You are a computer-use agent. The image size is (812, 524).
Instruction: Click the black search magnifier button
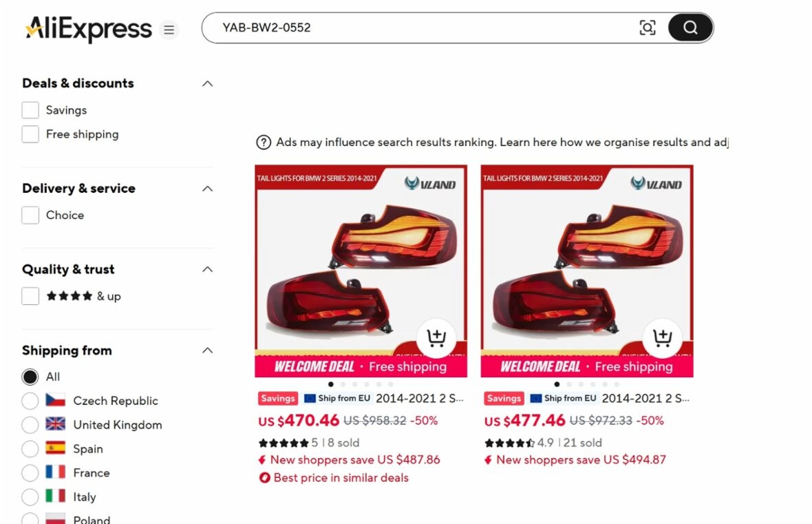pos(690,28)
